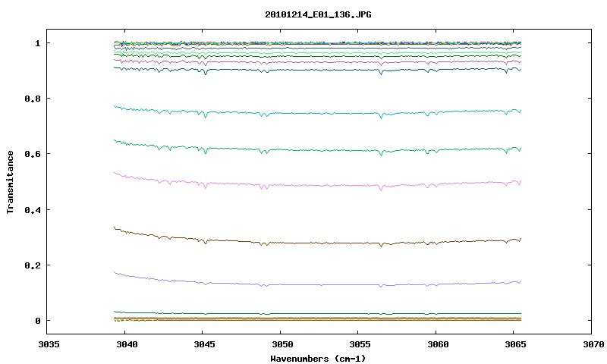Click the y-axis tick label 0.6
The height and width of the screenshot is (364, 607).
33,154
